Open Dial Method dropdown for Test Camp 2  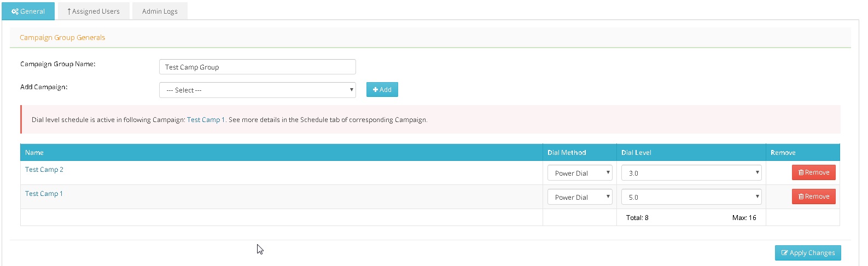[579, 173]
